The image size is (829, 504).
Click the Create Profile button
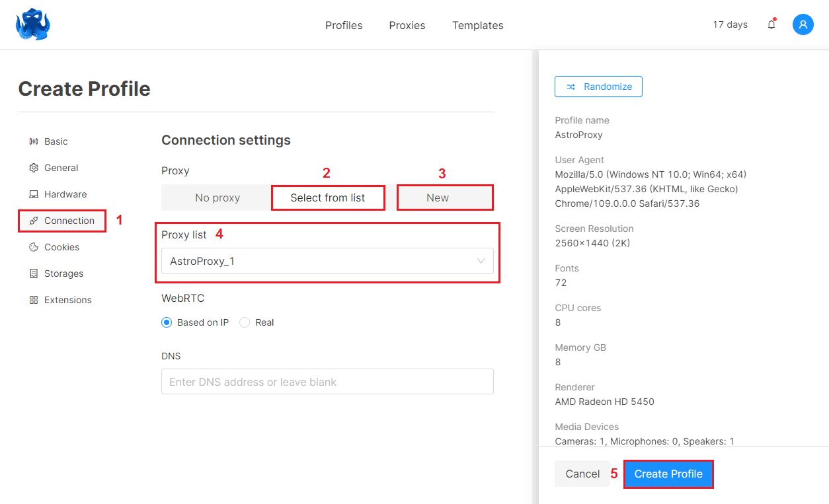click(668, 474)
